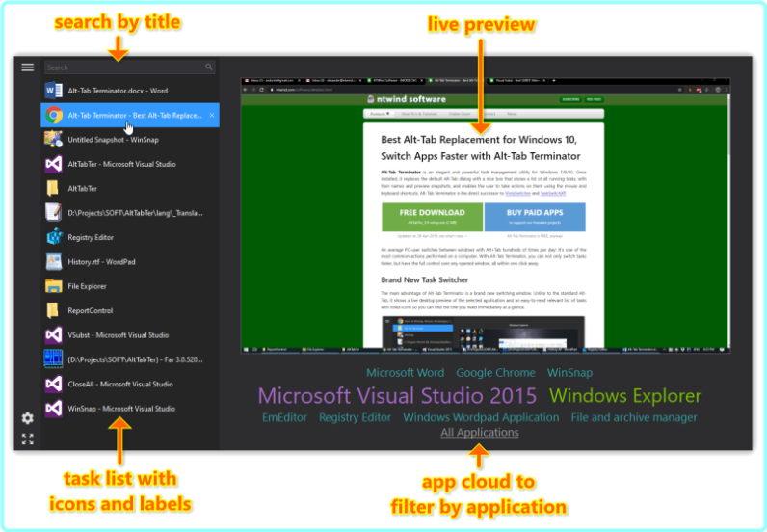Click the Word icon for Alt-Tab Terminator.docx

pos(53,91)
